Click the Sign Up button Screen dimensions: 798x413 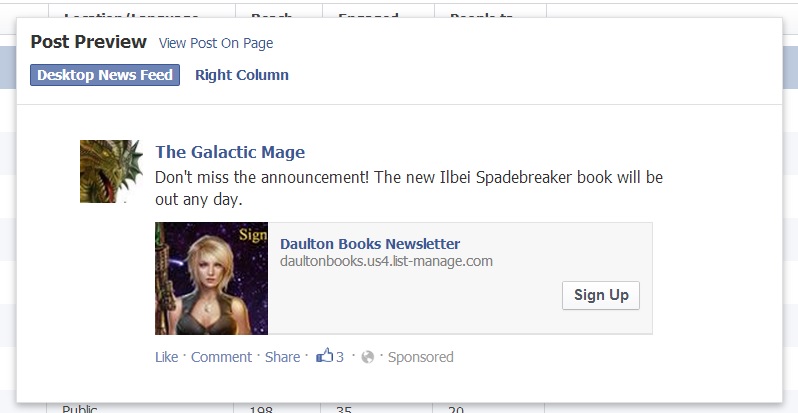click(601, 295)
